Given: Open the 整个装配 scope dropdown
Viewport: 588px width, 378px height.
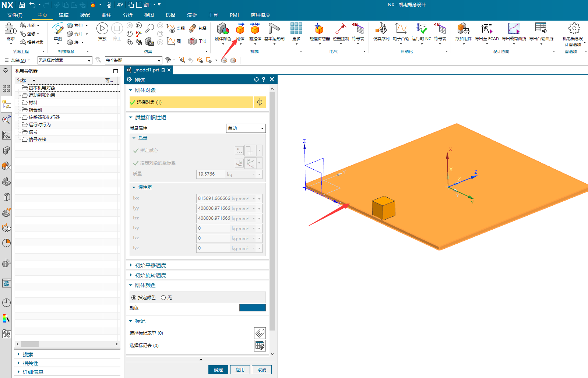Looking at the screenshot, I should click(133, 60).
